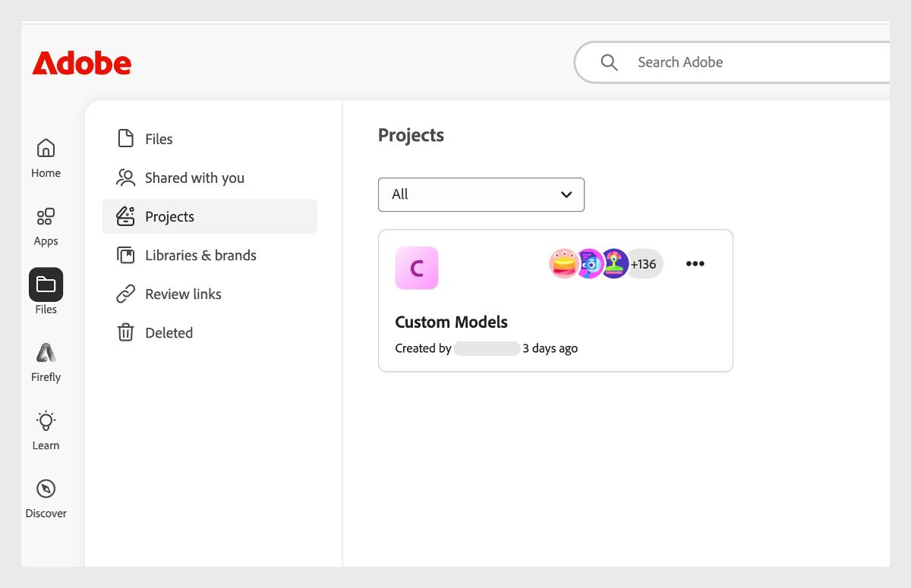This screenshot has height=588, width=911.
Task: Launch Firefly from the sidebar
Action: (x=46, y=353)
